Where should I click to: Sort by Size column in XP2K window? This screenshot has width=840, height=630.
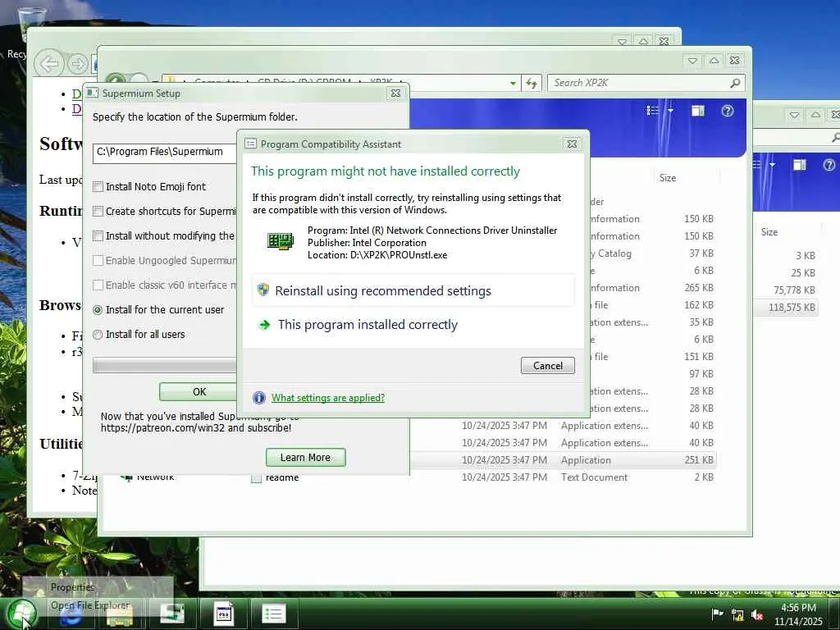pos(667,178)
